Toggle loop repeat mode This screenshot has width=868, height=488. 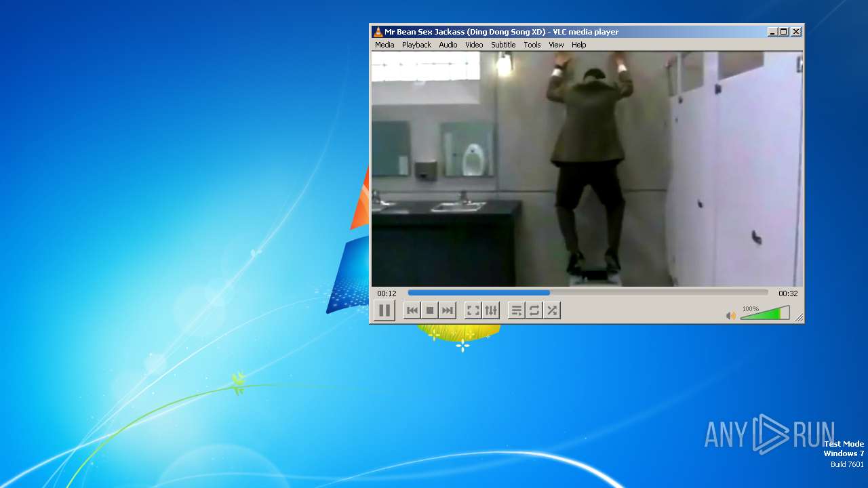534,310
